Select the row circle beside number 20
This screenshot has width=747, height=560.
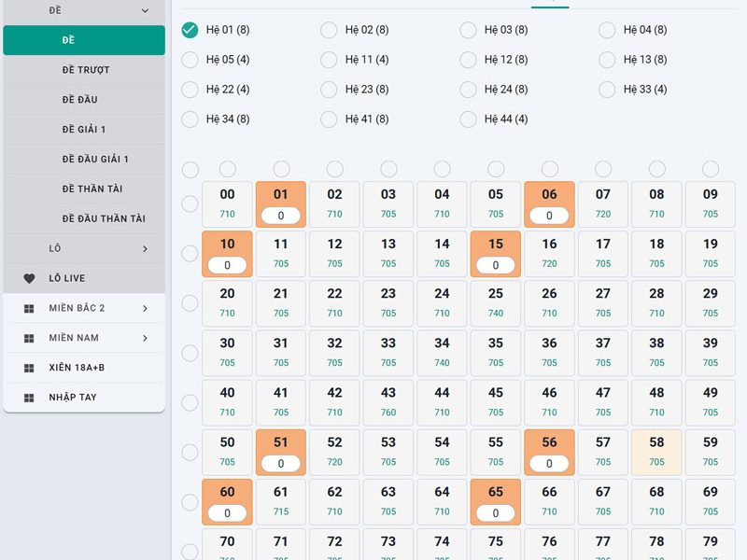[x=190, y=302]
